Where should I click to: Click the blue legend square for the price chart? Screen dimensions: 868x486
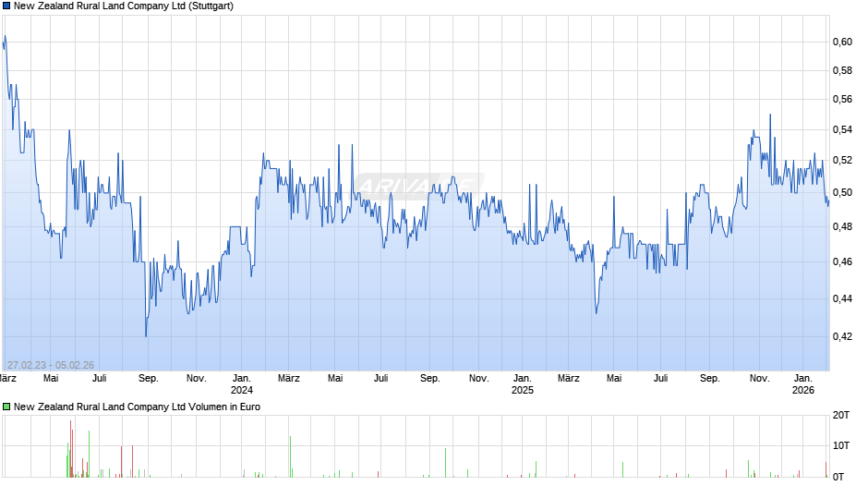6,6
